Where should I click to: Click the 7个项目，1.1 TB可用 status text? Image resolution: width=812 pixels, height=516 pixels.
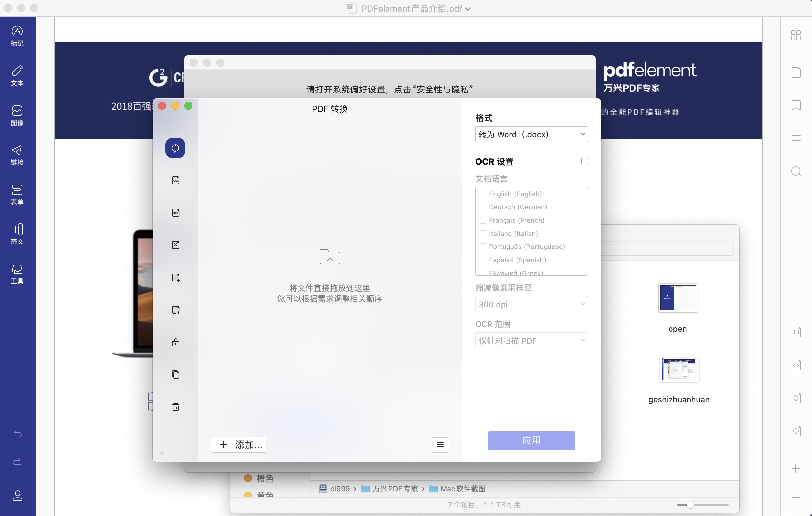click(x=484, y=504)
